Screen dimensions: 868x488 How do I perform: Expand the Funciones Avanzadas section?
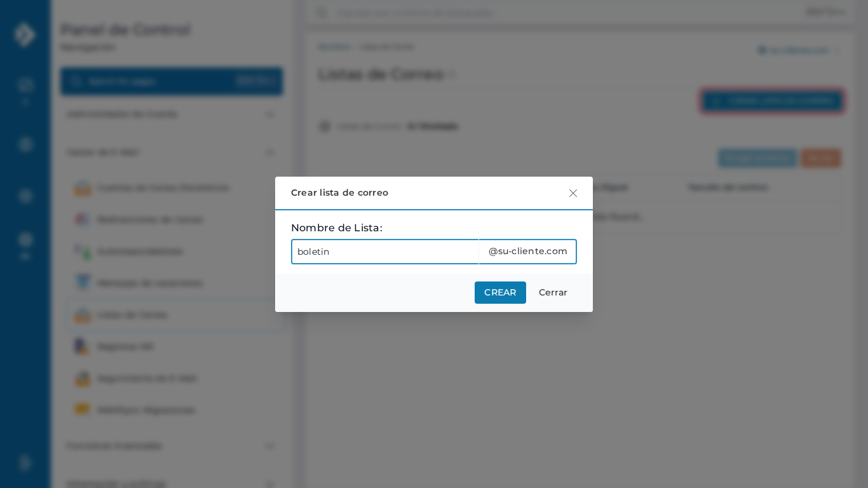click(172, 446)
